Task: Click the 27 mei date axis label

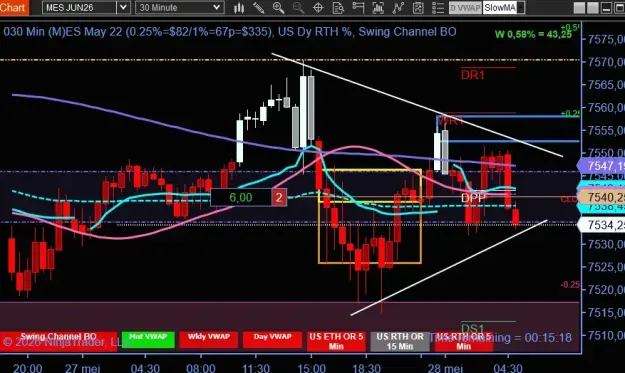Action: [83, 368]
